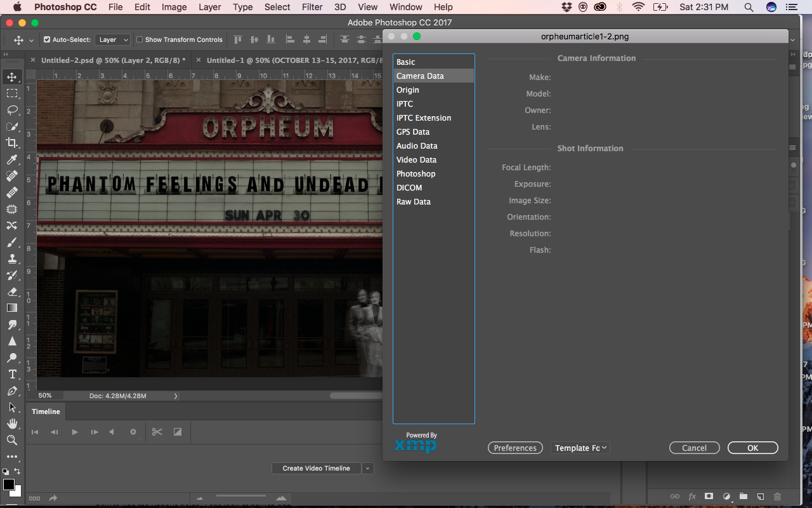Select the Crop tool

(12, 143)
